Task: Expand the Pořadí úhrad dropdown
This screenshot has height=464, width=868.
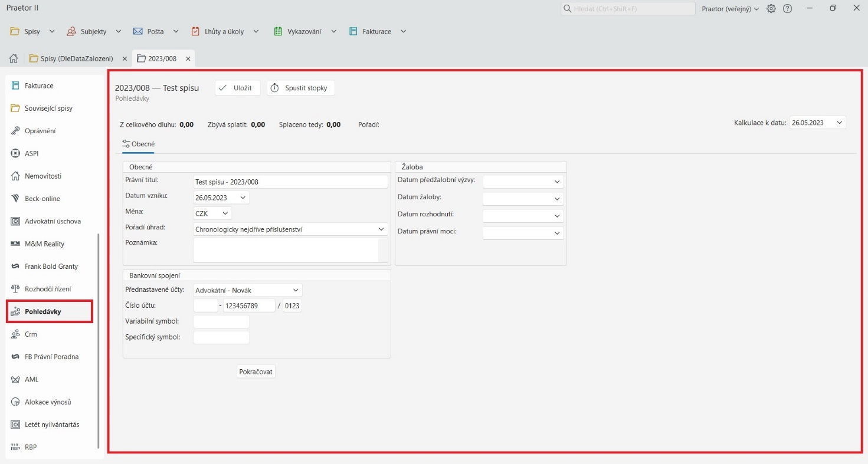Action: click(x=381, y=229)
